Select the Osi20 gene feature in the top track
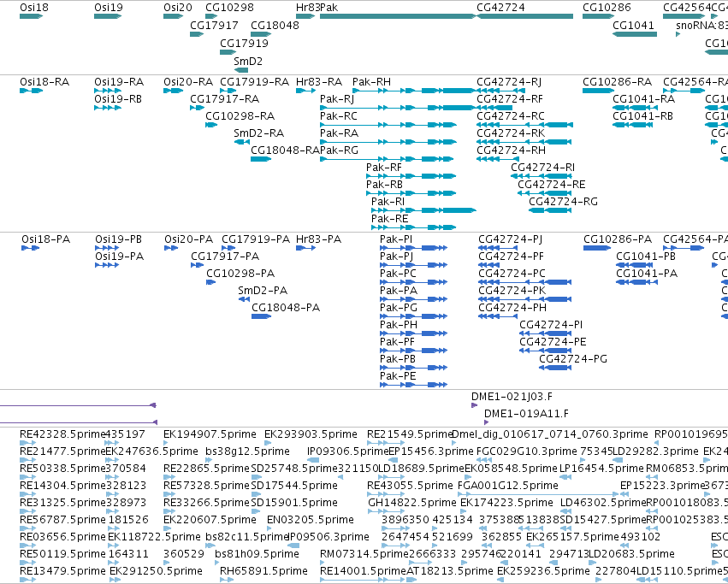The height and width of the screenshot is (584, 728). pyautogui.click(x=173, y=16)
